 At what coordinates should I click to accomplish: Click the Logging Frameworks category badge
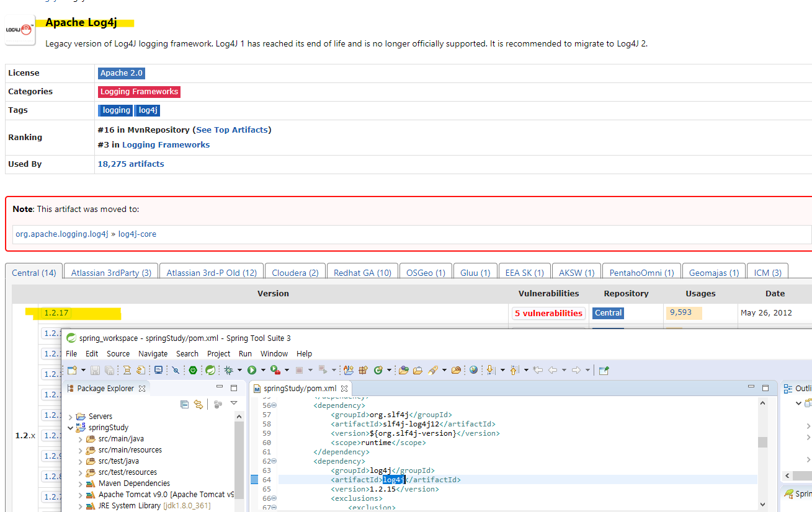pyautogui.click(x=140, y=91)
